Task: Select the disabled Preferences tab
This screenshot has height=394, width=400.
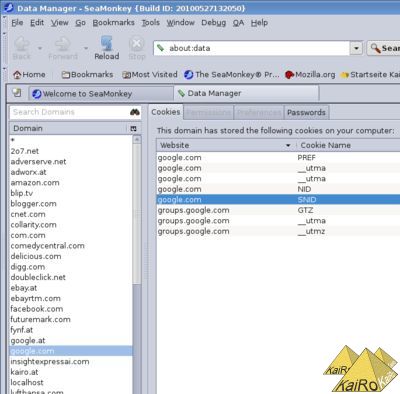Action: coord(259,113)
